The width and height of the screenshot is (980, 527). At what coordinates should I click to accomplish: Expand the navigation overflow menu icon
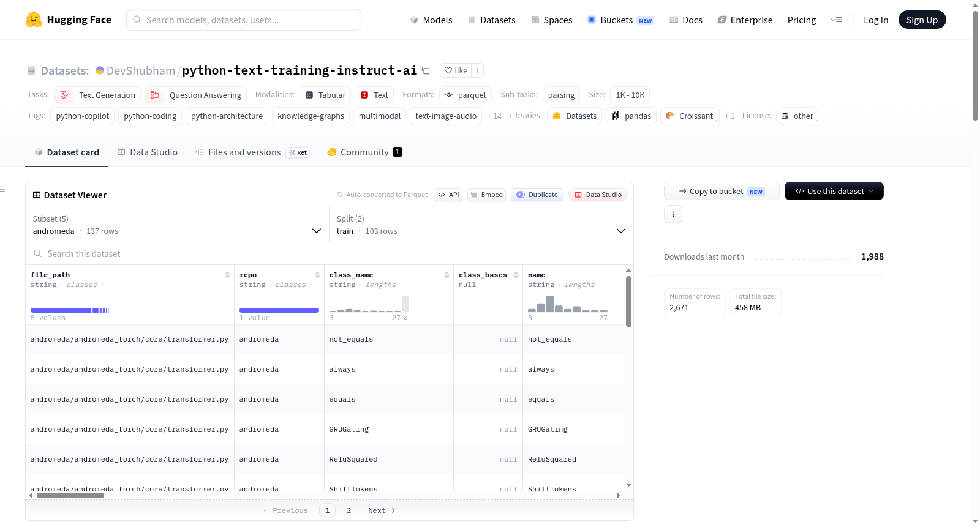coord(836,20)
